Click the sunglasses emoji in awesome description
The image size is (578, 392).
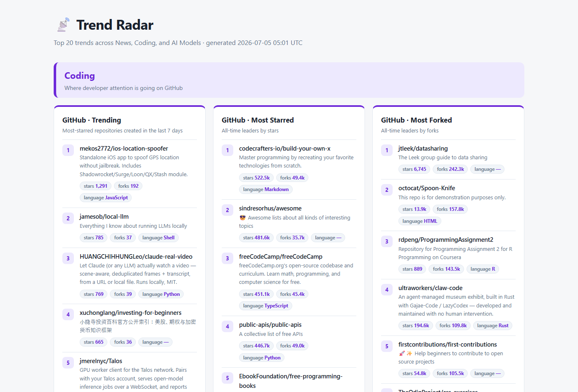(x=242, y=217)
